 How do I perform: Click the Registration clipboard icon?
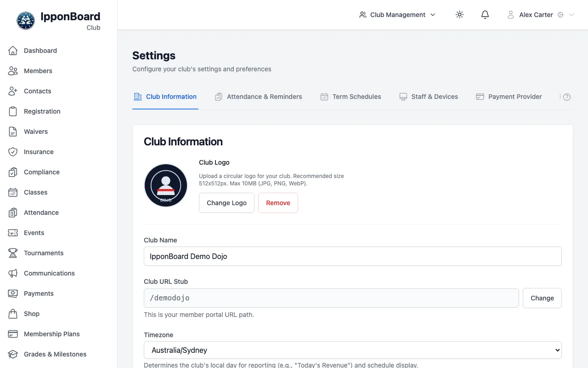coord(13,111)
